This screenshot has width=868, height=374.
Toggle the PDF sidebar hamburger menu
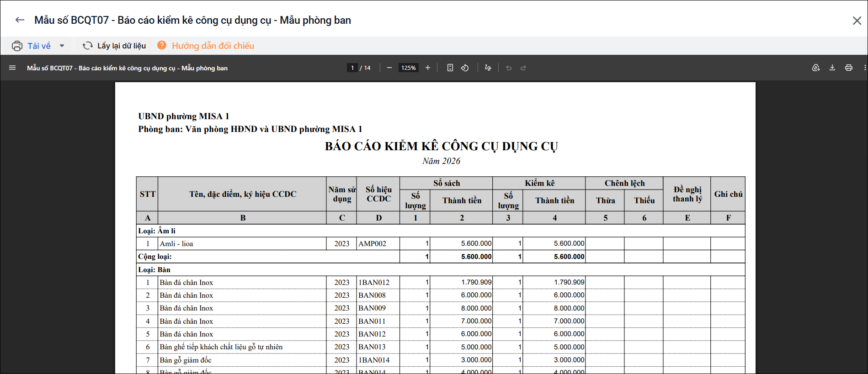(12, 68)
